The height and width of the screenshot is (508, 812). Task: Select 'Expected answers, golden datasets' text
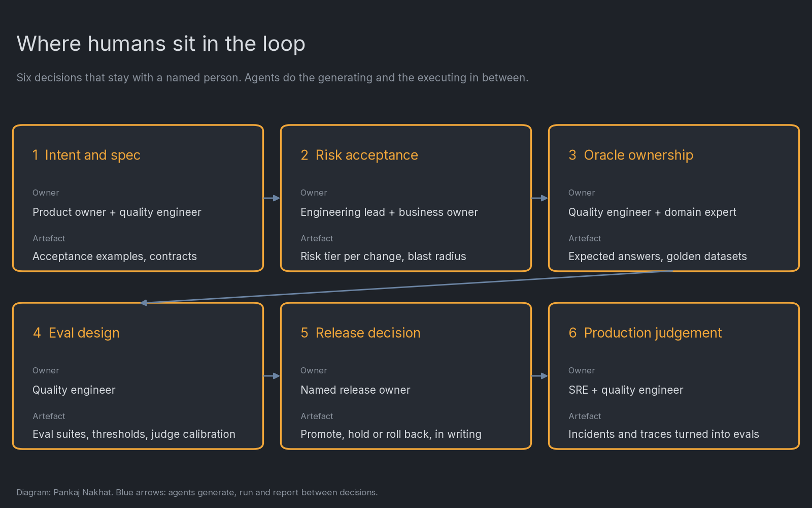coord(658,257)
